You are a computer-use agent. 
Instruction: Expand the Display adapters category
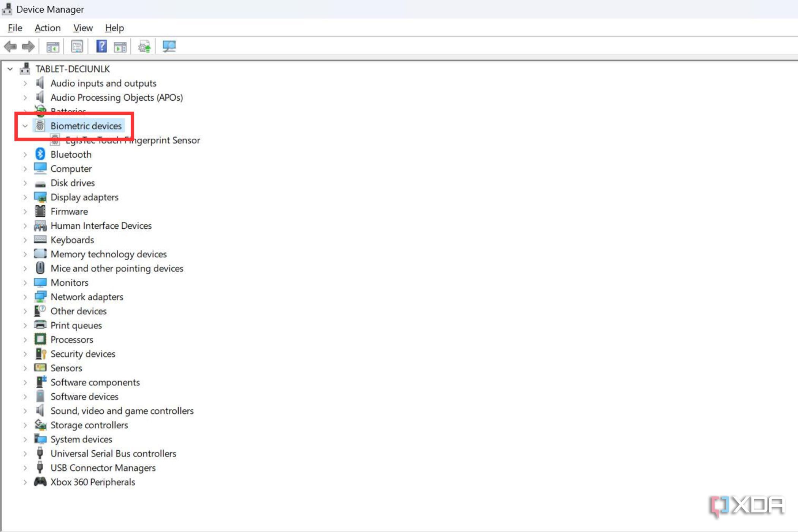click(x=25, y=197)
